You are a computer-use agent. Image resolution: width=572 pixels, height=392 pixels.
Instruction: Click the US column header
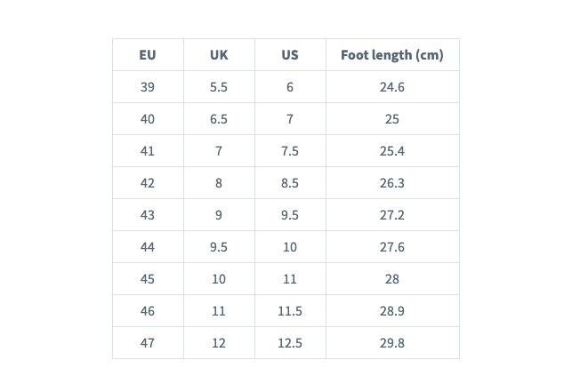tap(290, 55)
